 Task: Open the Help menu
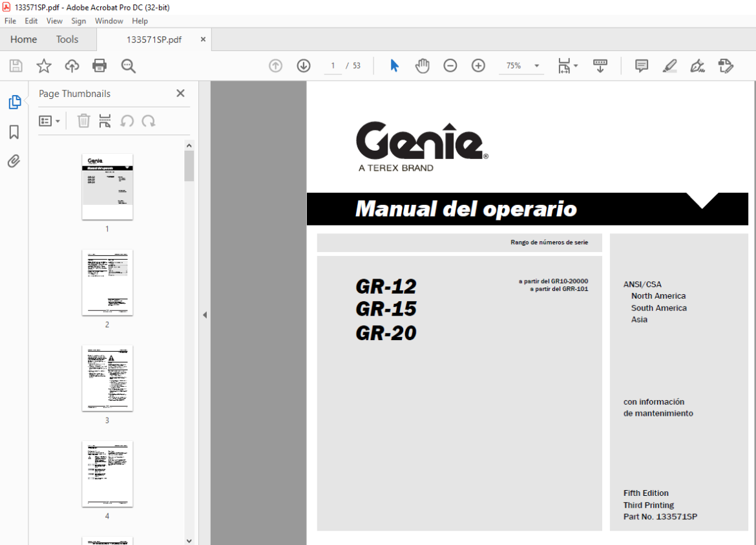pos(140,21)
